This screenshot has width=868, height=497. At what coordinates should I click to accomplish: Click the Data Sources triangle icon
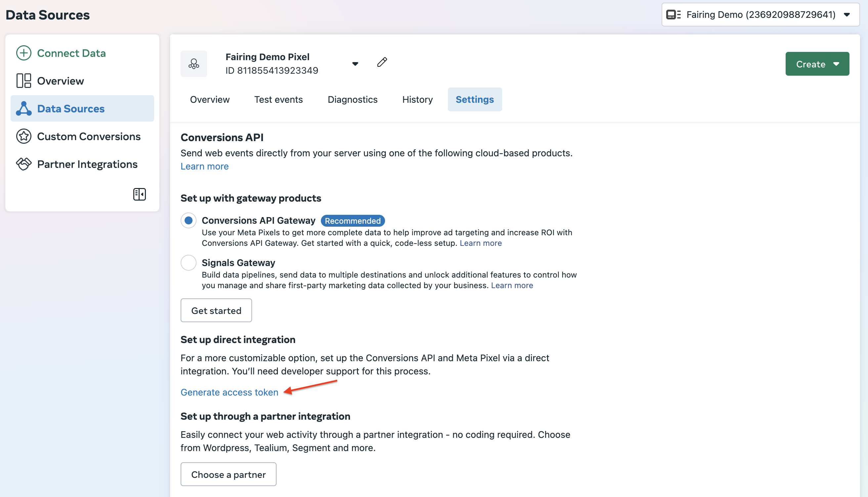[23, 108]
